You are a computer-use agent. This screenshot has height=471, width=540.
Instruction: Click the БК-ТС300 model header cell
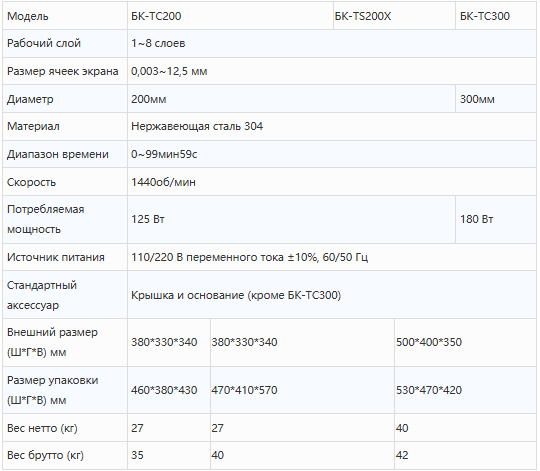[496, 16]
